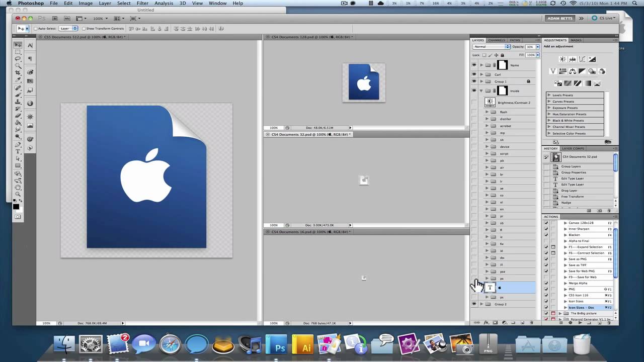Select the Lasso tool in the toolbar
Viewport: 644px width, 362px height.
[x=18, y=58]
